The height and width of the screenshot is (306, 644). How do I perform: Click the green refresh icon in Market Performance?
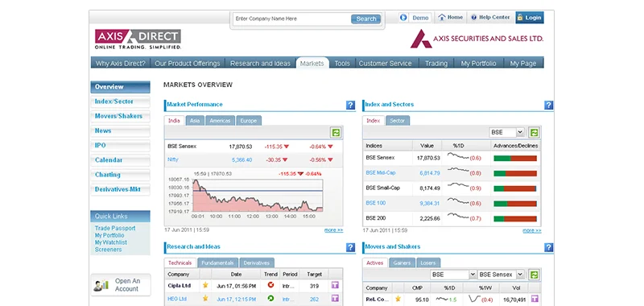[x=336, y=132]
